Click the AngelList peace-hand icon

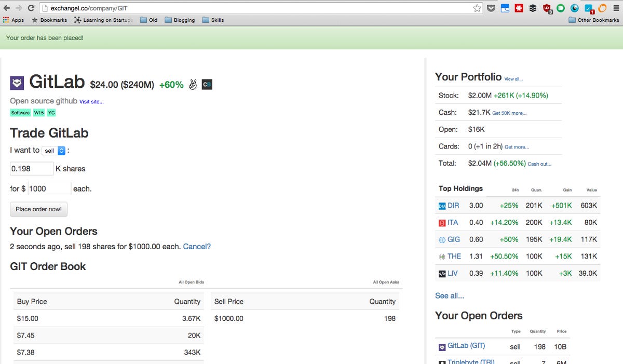(x=193, y=84)
